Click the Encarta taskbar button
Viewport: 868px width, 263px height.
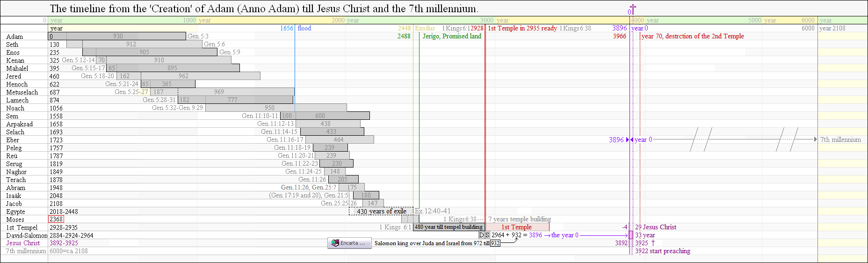pyautogui.click(x=349, y=243)
